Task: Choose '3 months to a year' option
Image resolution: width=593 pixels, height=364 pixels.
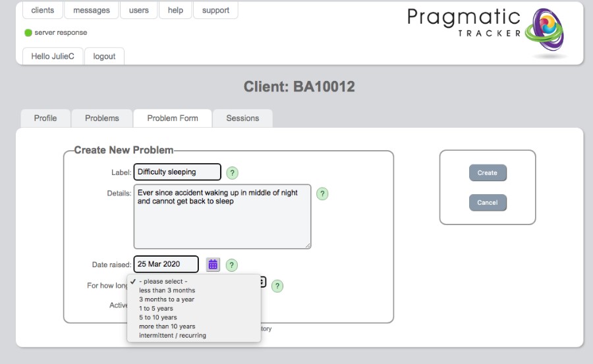Action: 166,299
